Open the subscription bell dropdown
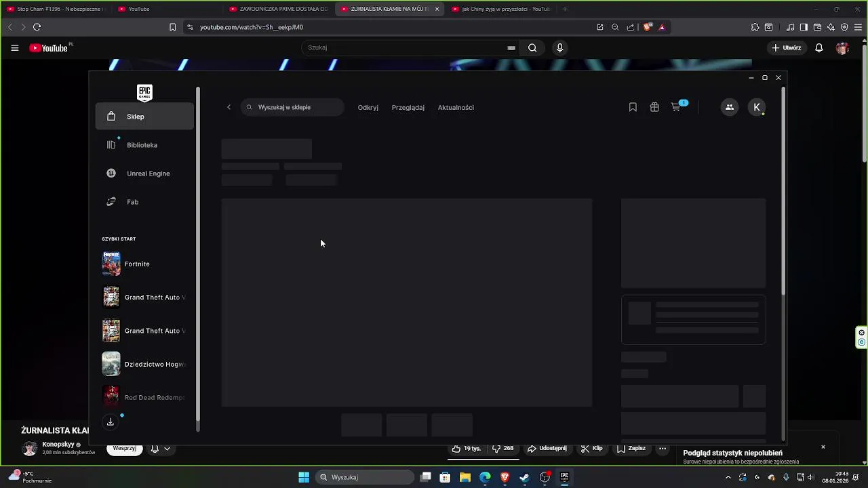 161,449
